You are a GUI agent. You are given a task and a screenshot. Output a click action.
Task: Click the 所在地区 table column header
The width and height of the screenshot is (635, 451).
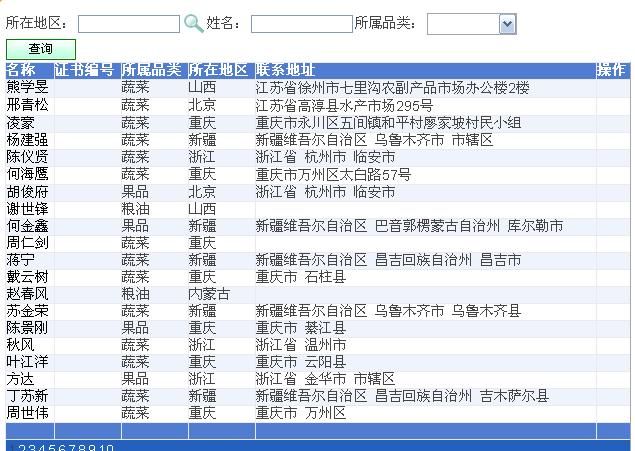coord(218,70)
